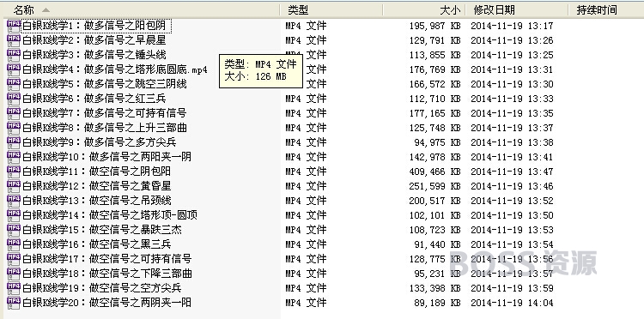Click MP4 icon of 白银K线学6：做多信号之红三兵
Image resolution: width=644 pixels, height=319 pixels.
pyautogui.click(x=14, y=99)
